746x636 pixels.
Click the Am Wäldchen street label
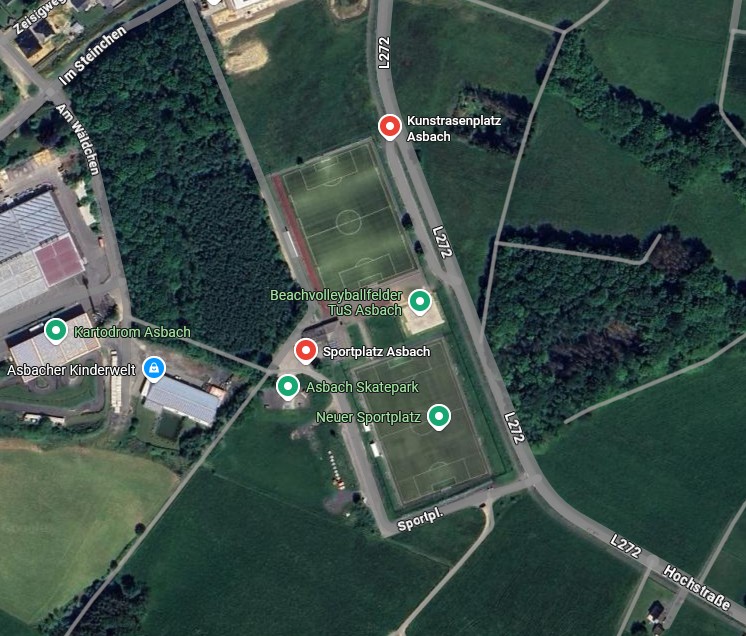pos(79,139)
